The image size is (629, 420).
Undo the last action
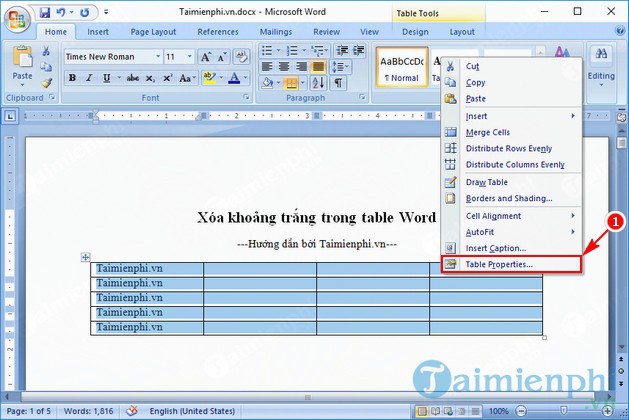coord(61,12)
